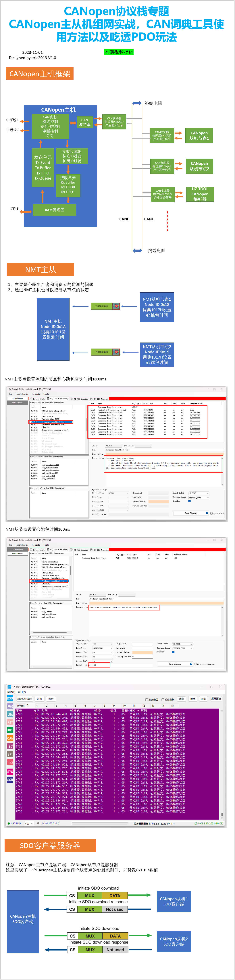The width and height of the screenshot is (235, 980).
Task: Click the IP (192.168.0.101) status indicator
Action: pos(48,824)
